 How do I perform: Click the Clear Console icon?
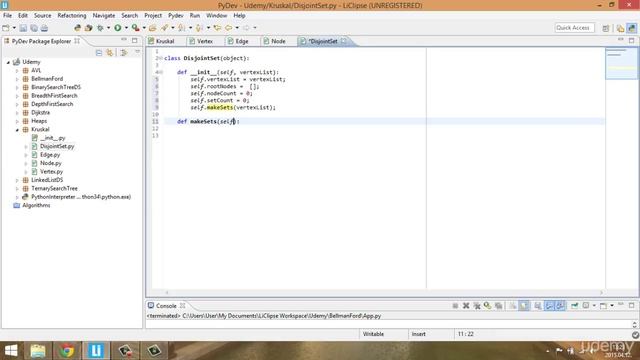[513, 306]
